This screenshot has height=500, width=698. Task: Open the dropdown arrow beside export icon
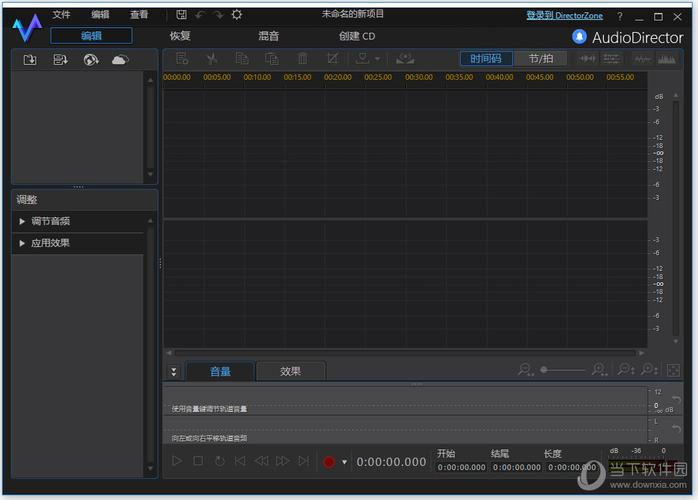pyautogui.click(x=377, y=59)
